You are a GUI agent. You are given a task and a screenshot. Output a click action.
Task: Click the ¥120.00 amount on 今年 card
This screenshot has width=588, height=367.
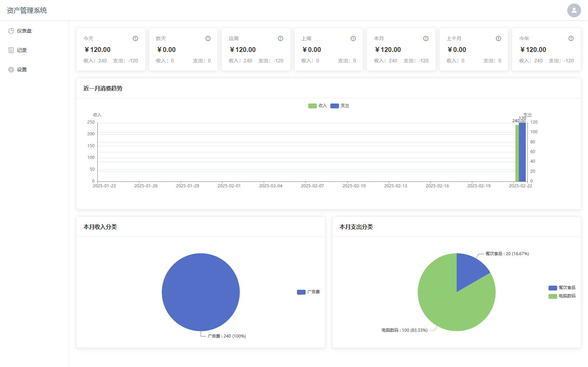click(x=533, y=50)
